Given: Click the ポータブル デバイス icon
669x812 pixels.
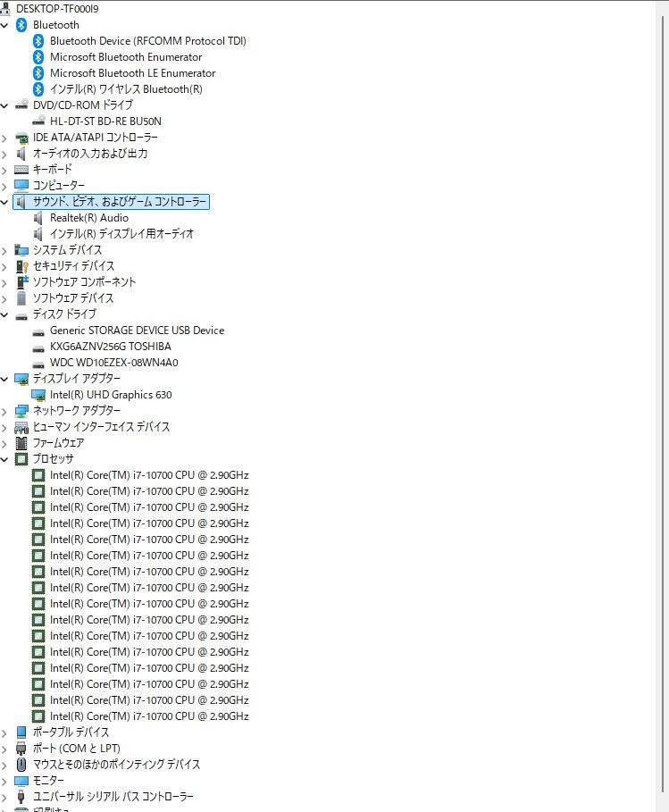Looking at the screenshot, I should pyautogui.click(x=21, y=732).
